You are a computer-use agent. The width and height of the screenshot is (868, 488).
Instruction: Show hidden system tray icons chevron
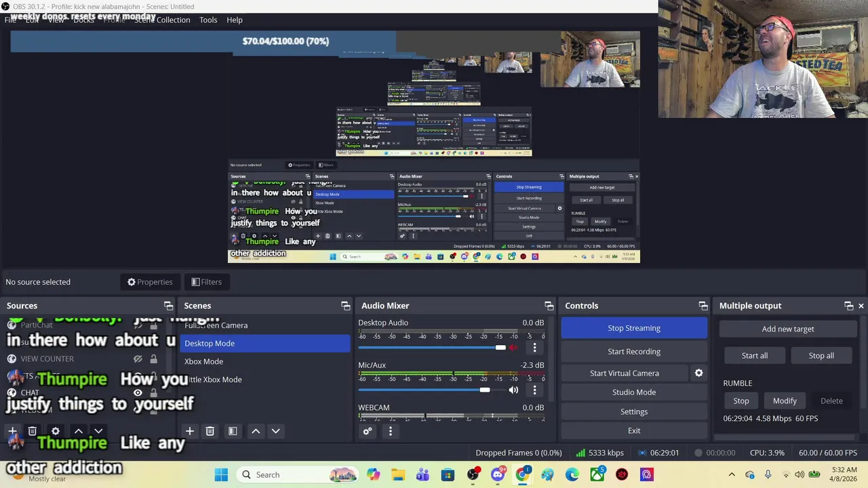(731, 474)
